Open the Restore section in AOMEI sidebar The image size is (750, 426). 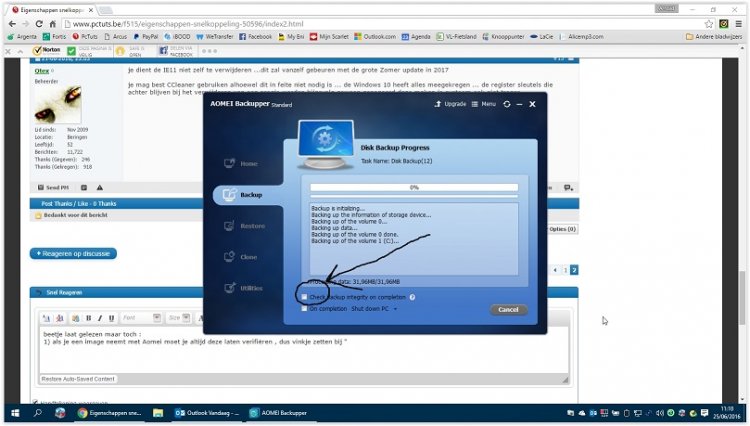click(x=244, y=226)
